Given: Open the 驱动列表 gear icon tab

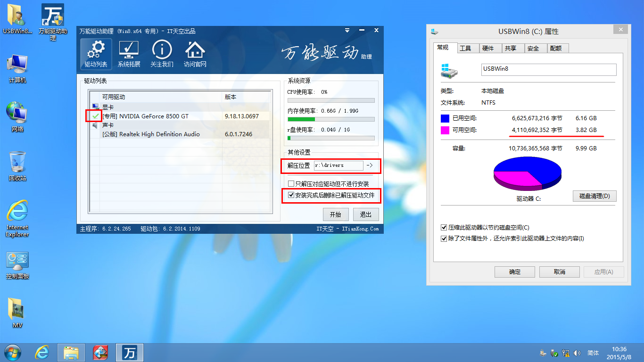Looking at the screenshot, I should click(x=96, y=54).
